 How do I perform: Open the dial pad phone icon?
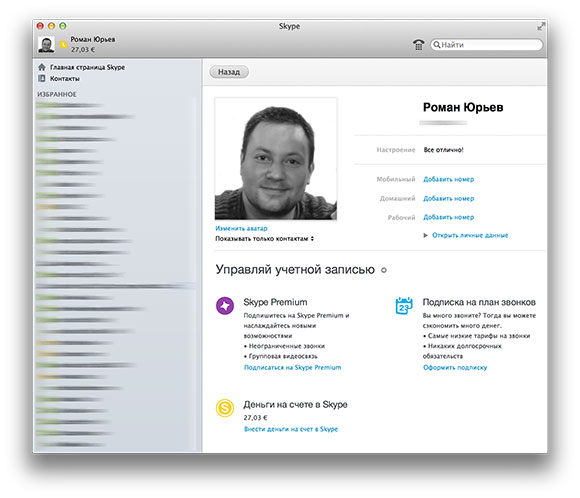coord(418,45)
